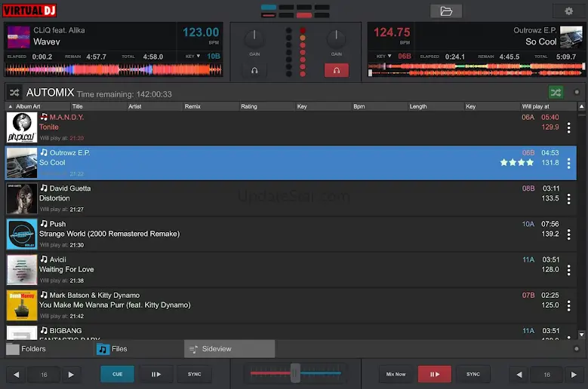
Task: Click the right deck red headphone icon
Action: point(336,70)
